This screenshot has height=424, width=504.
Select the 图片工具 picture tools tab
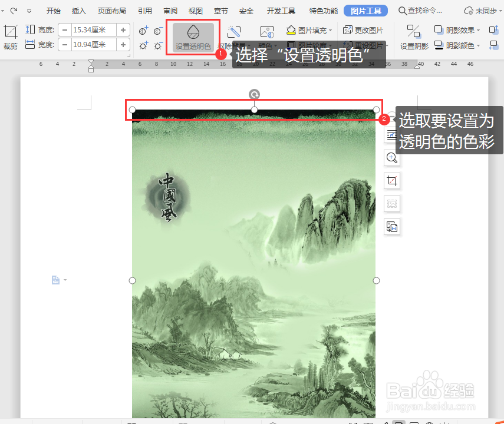point(366,11)
